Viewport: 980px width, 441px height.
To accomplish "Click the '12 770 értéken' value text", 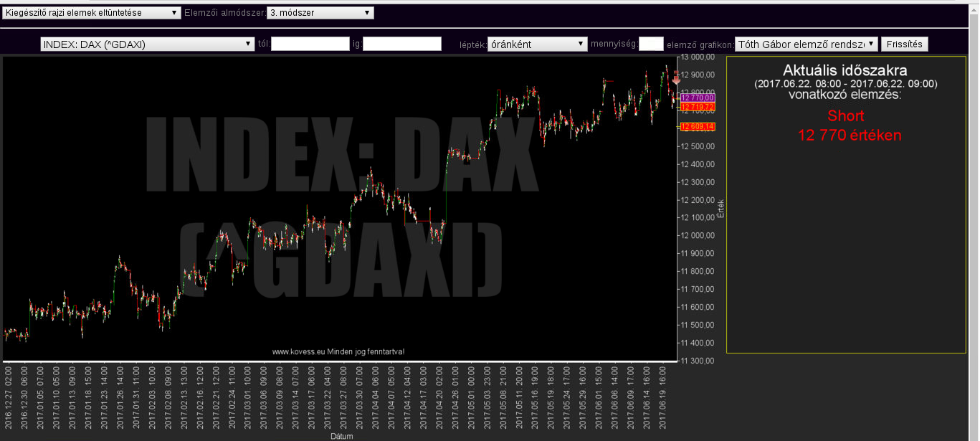I will [849, 136].
